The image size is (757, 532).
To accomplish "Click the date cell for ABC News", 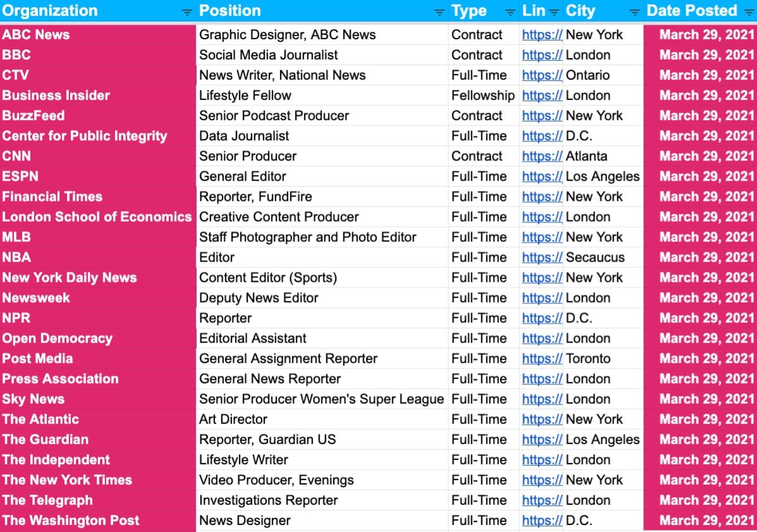I will click(706, 35).
